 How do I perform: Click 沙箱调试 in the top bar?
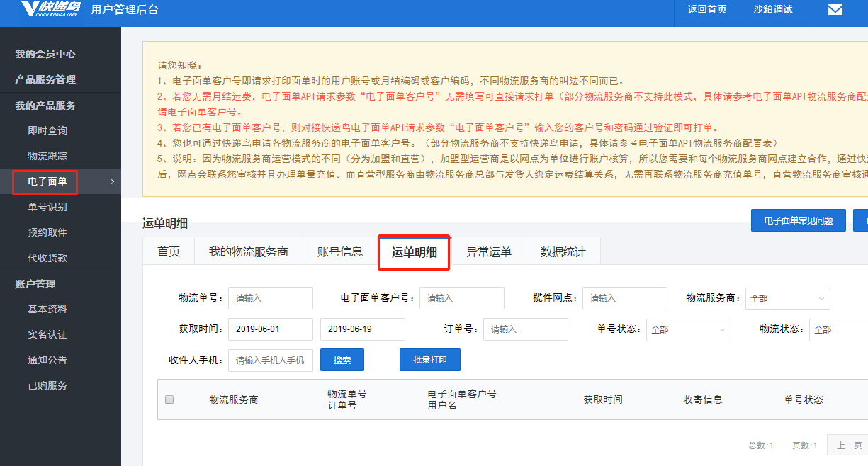(772, 9)
